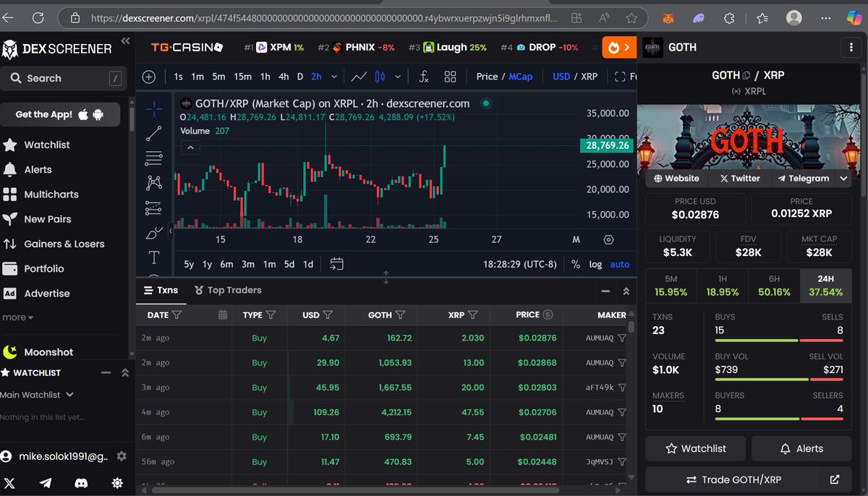
Task: Toggle log scale on chart
Action: (595, 264)
